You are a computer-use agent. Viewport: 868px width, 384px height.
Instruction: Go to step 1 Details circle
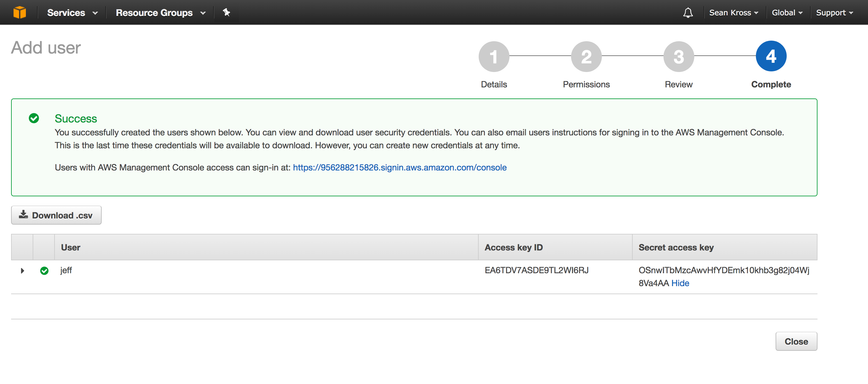click(x=494, y=56)
